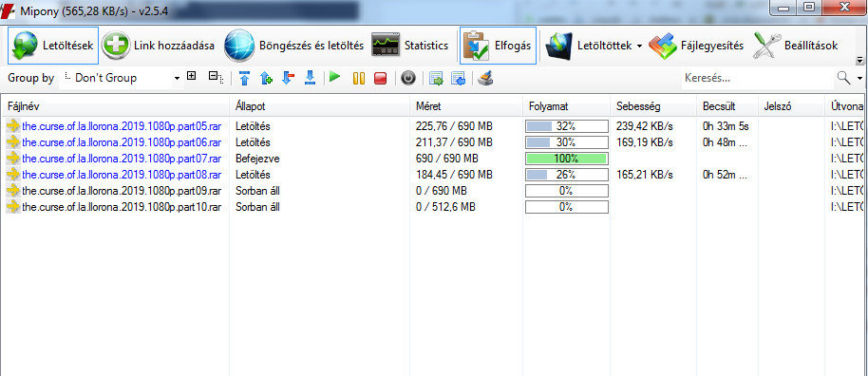The image size is (868, 376).
Task: Expand all groups with plus icon
Action: 192,76
